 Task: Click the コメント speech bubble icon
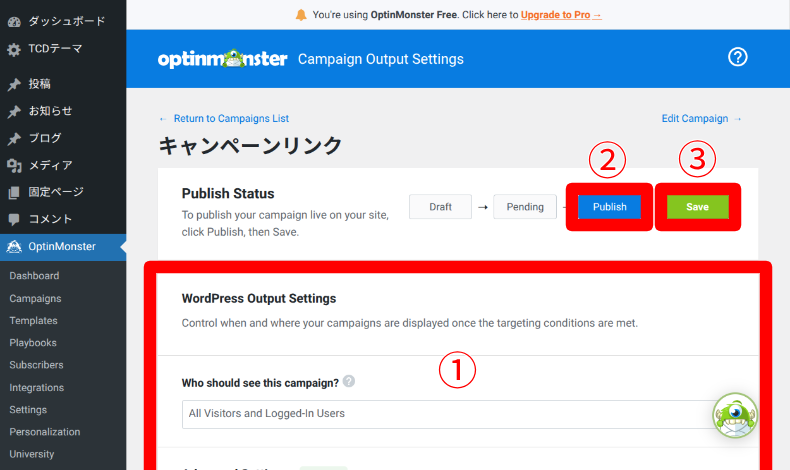14,219
